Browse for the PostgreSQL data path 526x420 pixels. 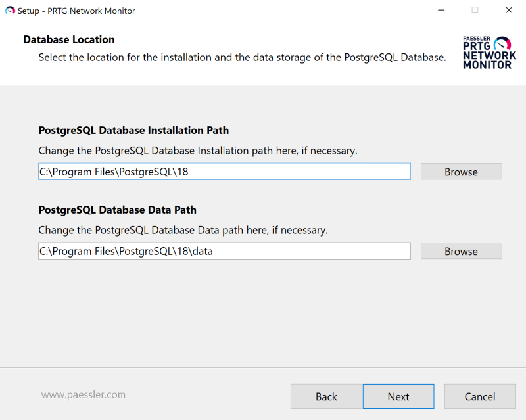click(x=461, y=251)
